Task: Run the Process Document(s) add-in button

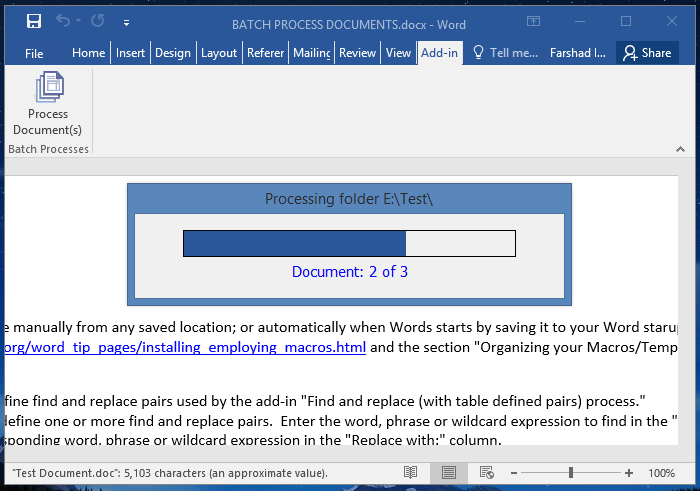Action: [x=48, y=105]
